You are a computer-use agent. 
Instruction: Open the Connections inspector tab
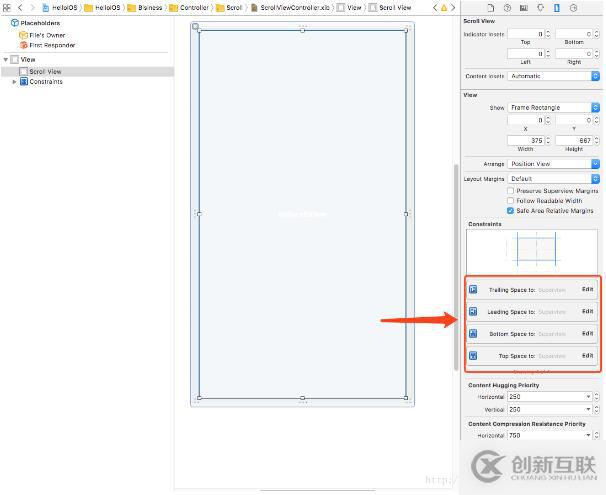pyautogui.click(x=574, y=8)
